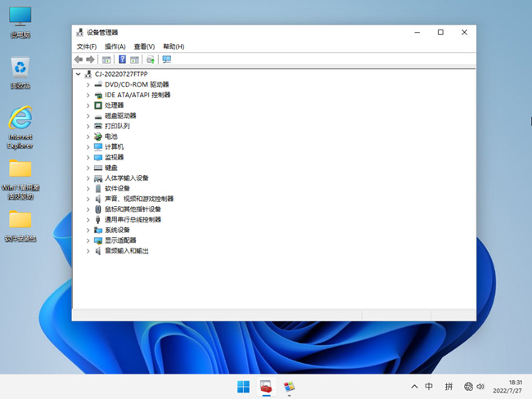The width and height of the screenshot is (532, 399).
Task: Select the 电池 battery icon
Action: (98, 137)
